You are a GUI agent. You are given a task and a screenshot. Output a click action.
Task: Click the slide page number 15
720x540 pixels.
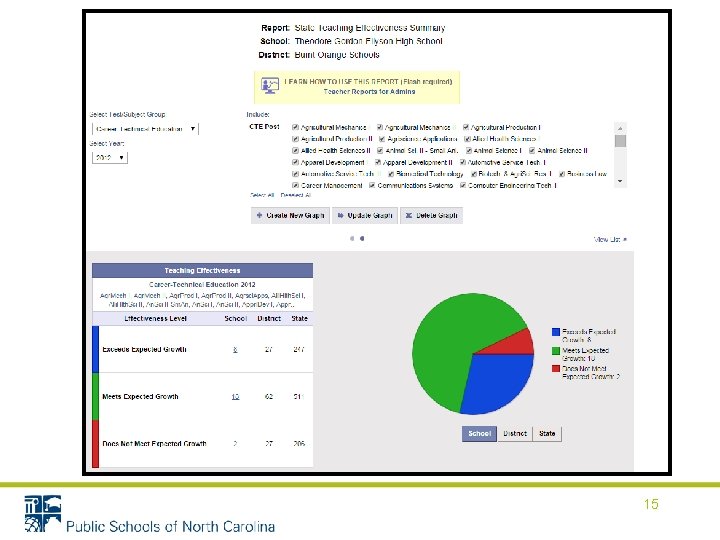[651, 504]
